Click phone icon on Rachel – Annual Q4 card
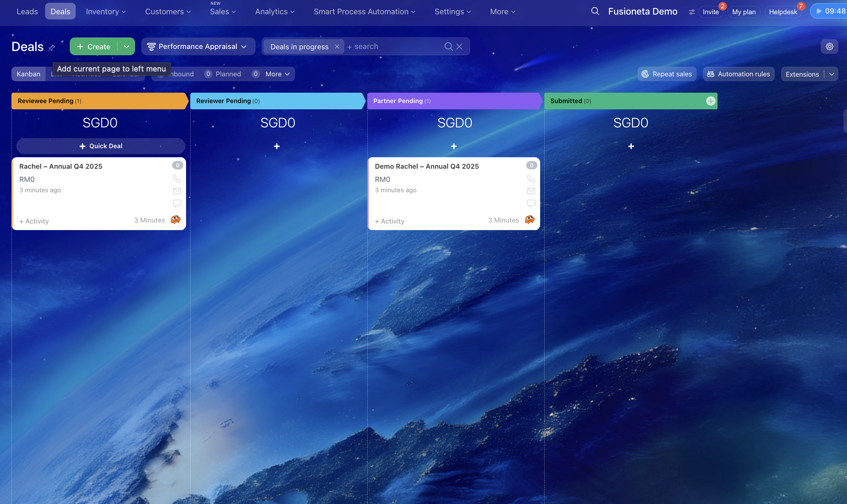This screenshot has height=504, width=847. [x=177, y=178]
